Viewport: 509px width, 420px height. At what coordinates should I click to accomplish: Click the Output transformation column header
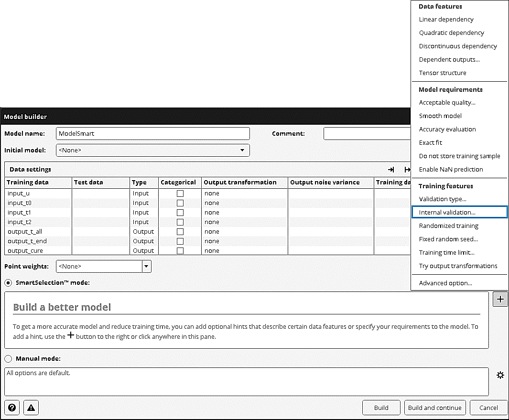(x=245, y=183)
